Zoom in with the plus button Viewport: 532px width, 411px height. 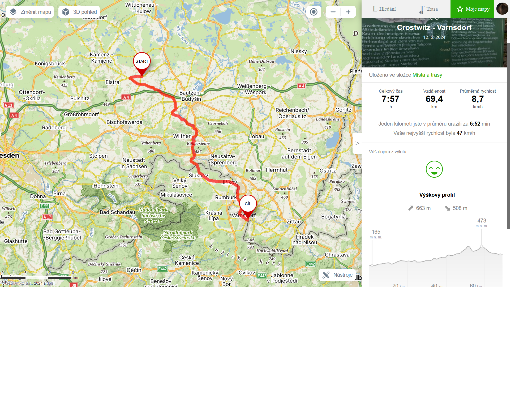(x=348, y=12)
